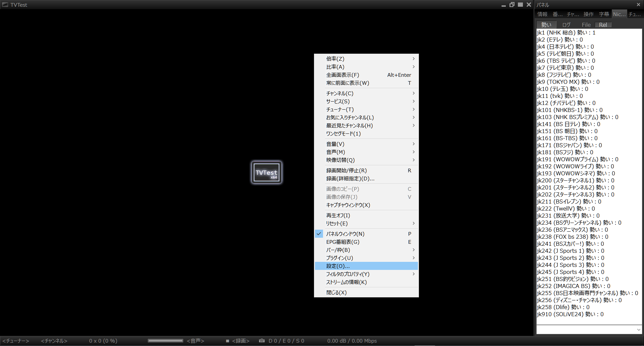
Task: Switch to the 情報 panel tab
Action: (542, 14)
